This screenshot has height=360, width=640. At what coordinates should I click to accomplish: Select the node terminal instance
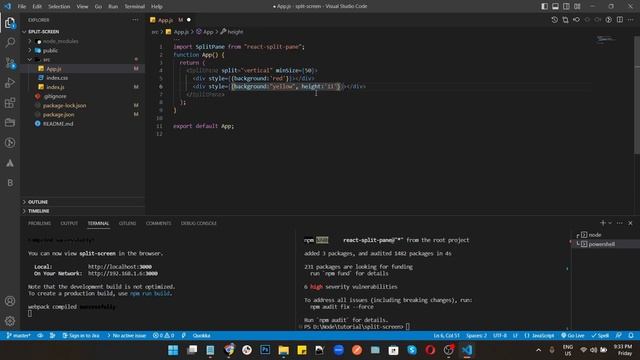tap(595, 235)
